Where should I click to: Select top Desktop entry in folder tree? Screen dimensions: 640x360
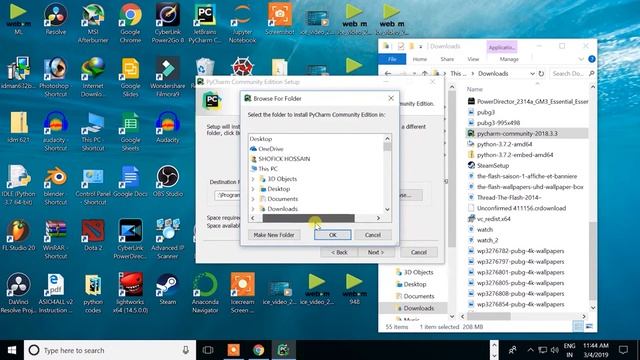[260, 139]
